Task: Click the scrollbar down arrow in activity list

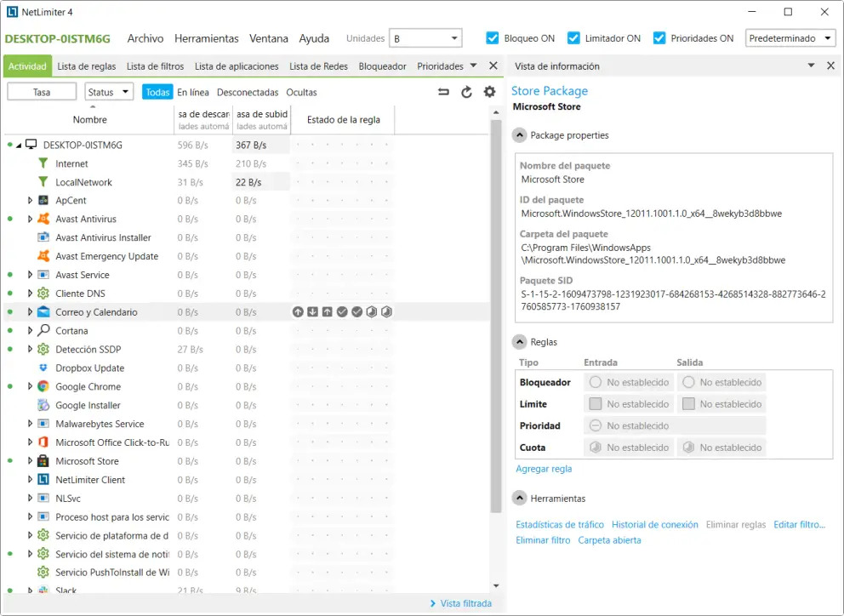Action: tap(496, 585)
